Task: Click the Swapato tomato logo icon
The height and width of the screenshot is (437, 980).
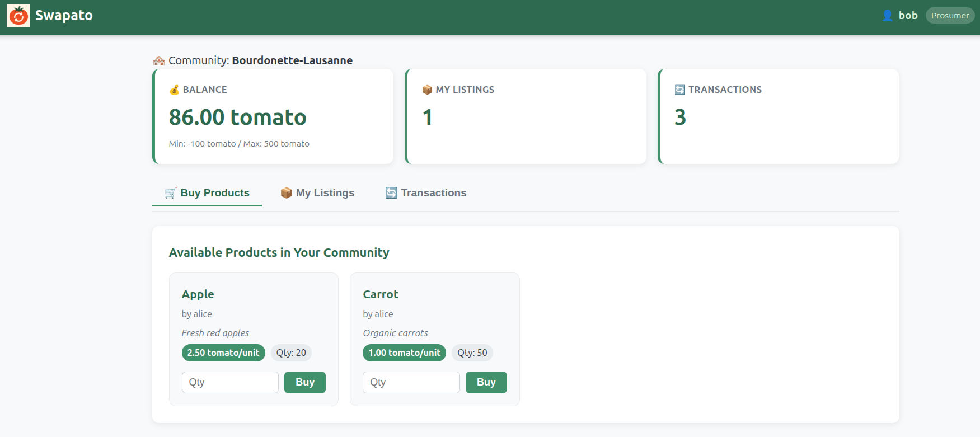Action: (18, 16)
